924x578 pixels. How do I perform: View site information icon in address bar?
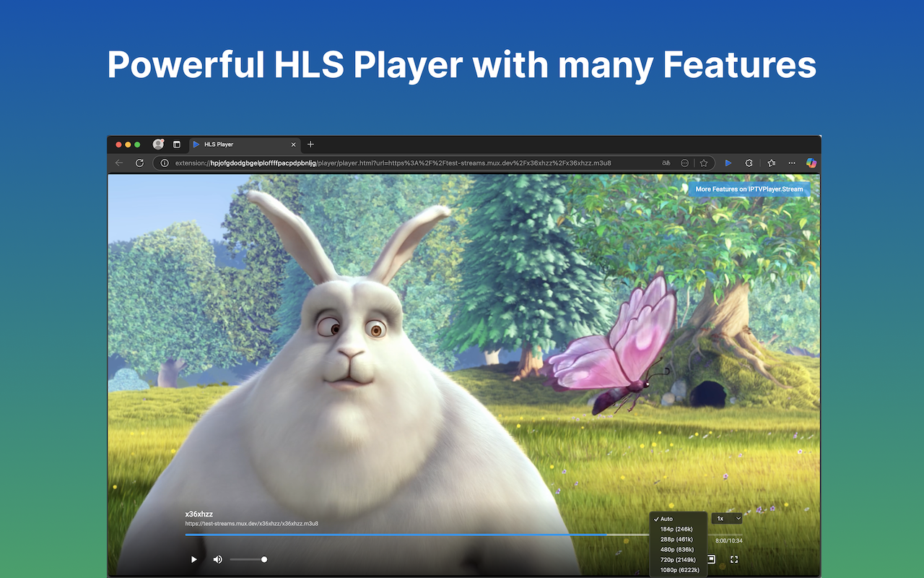[164, 163]
